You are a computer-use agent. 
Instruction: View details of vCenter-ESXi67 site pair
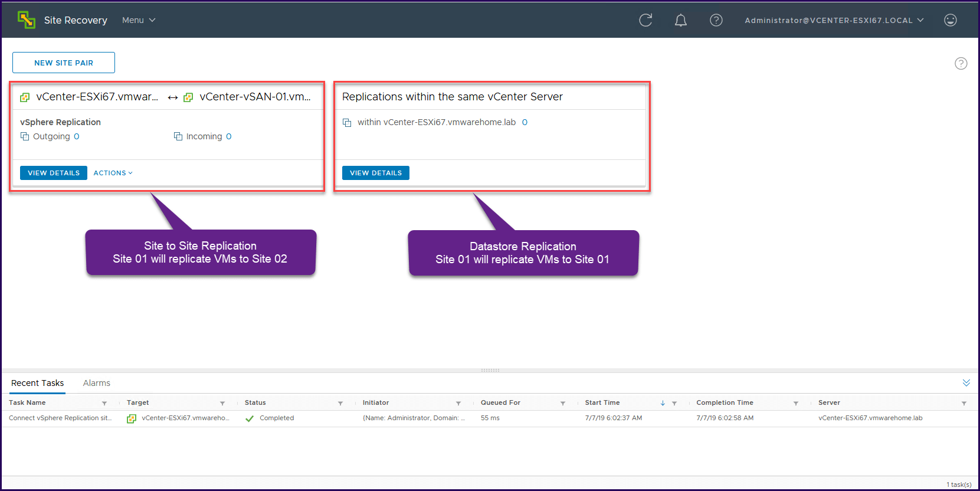[x=54, y=173]
